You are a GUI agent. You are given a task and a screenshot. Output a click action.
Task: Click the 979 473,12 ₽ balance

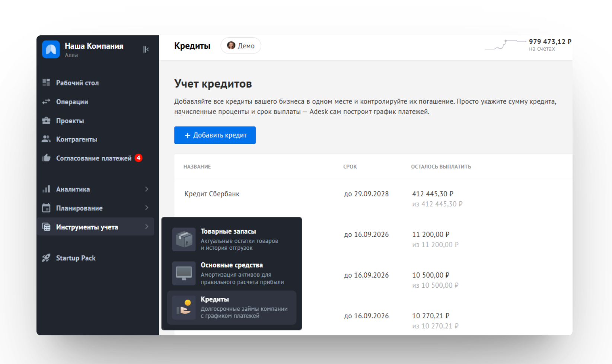pyautogui.click(x=550, y=42)
